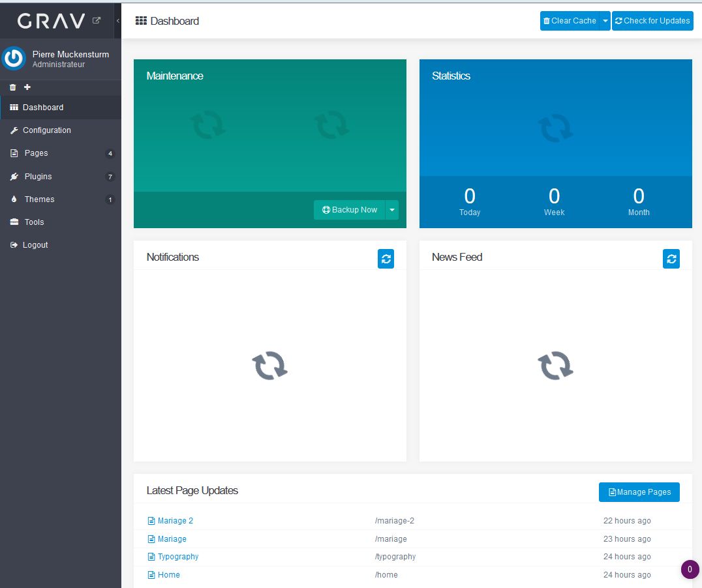Screen dimensions: 702x588
Task: Click the /mariage-2 route text
Action: (x=395, y=520)
